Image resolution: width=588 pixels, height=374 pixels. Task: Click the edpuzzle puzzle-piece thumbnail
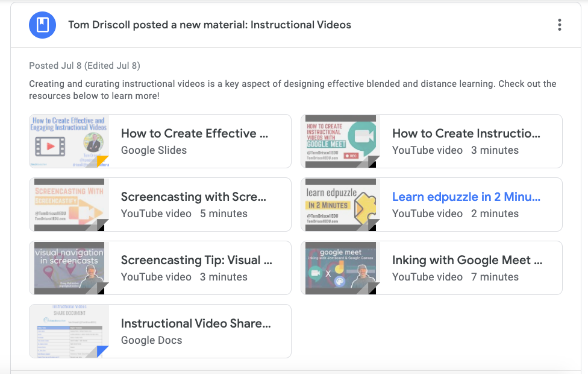pyautogui.click(x=340, y=203)
